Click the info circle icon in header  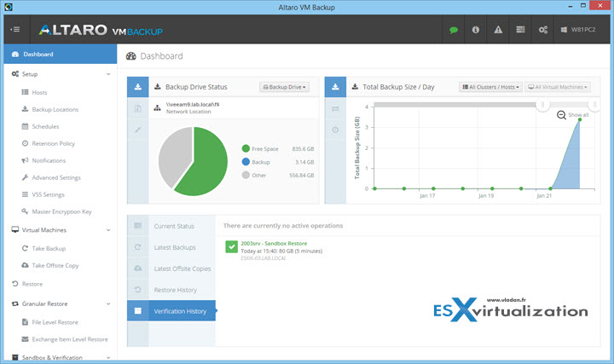pos(475,30)
